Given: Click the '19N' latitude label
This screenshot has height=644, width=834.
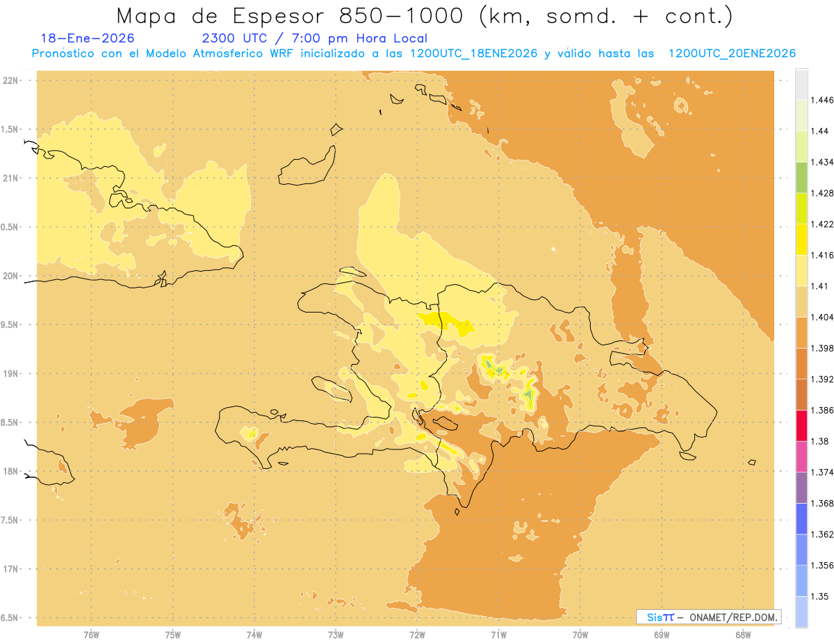Looking at the screenshot, I should [x=10, y=373].
